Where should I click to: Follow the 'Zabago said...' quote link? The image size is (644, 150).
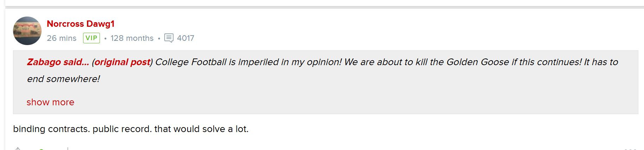pyautogui.click(x=58, y=62)
